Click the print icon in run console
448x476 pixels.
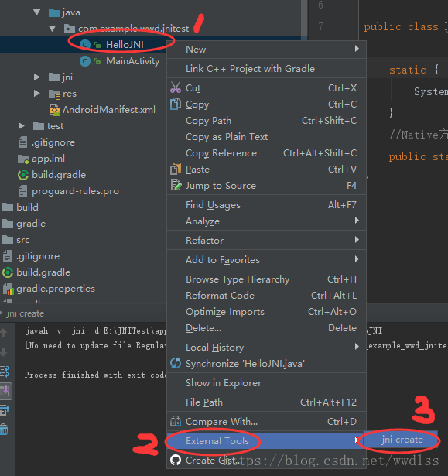(x=4, y=410)
